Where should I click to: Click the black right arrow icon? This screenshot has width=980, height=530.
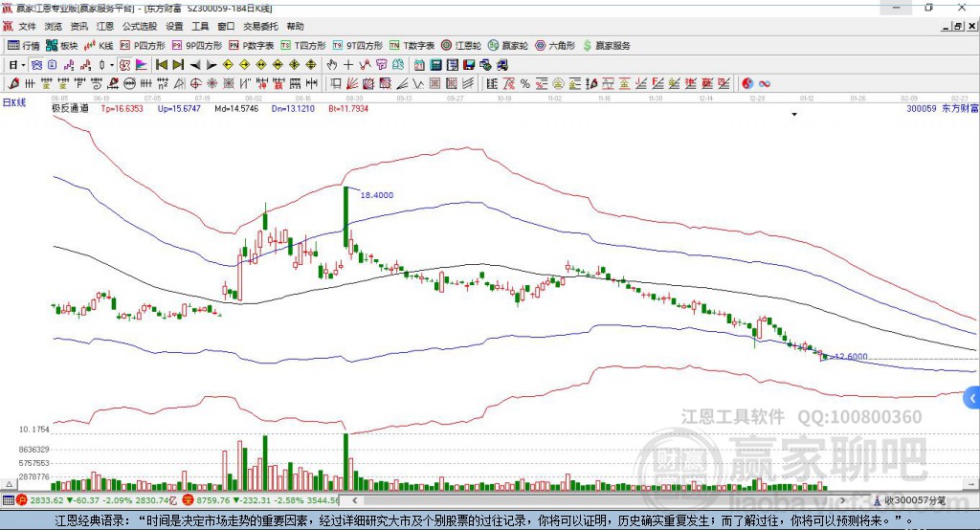coord(212,65)
